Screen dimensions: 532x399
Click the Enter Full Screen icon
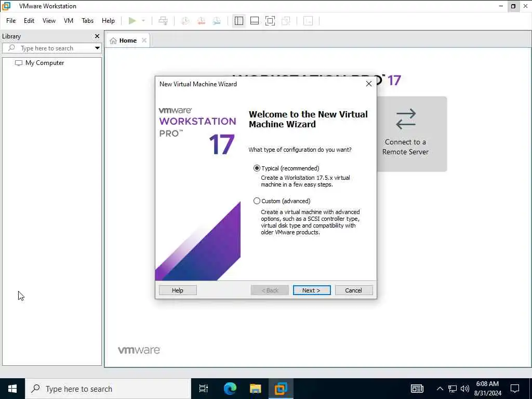point(270,21)
